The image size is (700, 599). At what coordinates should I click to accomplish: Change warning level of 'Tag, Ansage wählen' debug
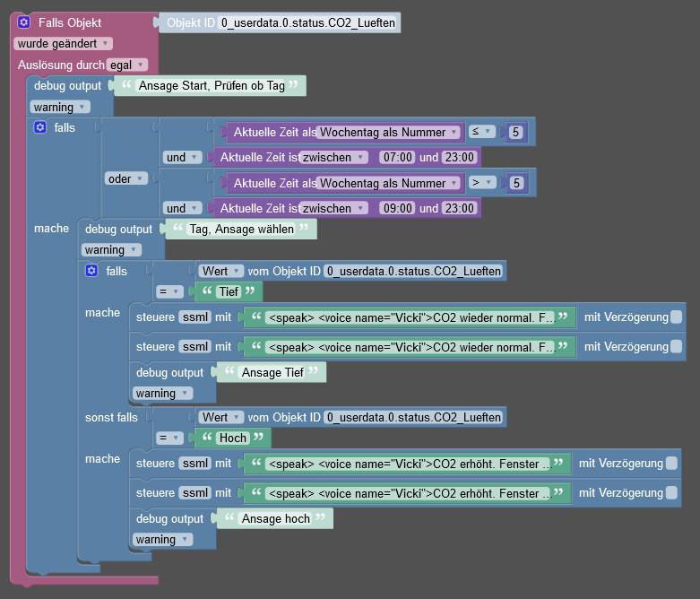111,249
